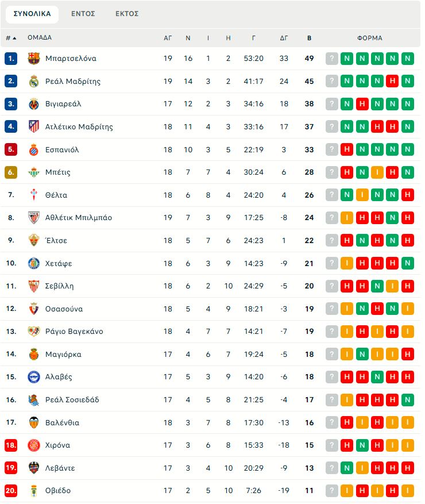
Task: Click the Espanyol club badge
Action: 34,149
